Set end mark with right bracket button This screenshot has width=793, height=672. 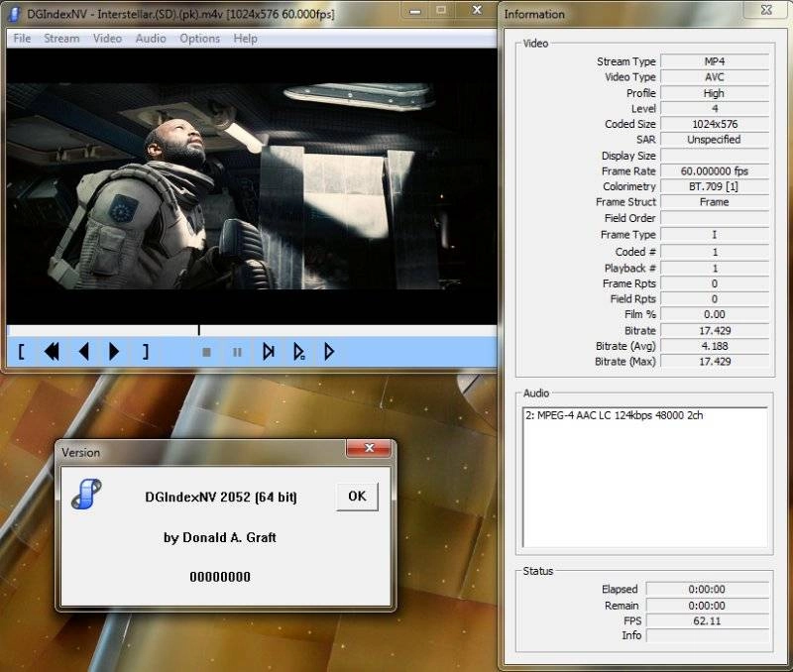pyautogui.click(x=145, y=352)
